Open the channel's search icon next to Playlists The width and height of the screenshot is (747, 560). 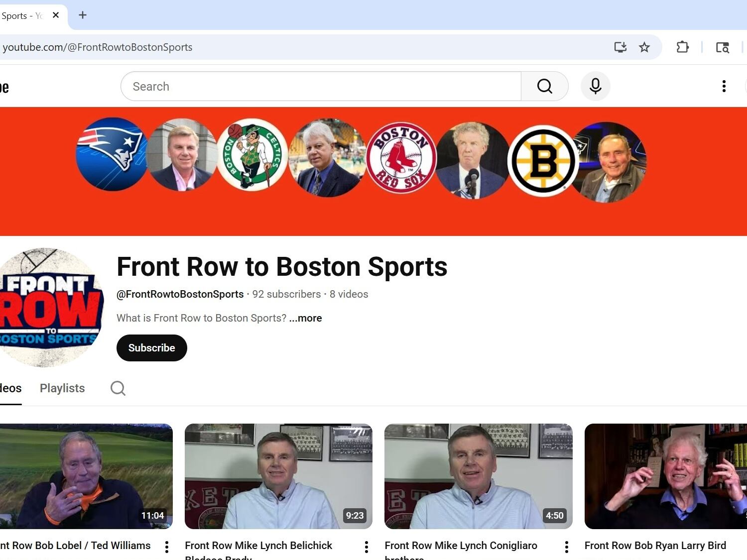click(x=118, y=388)
